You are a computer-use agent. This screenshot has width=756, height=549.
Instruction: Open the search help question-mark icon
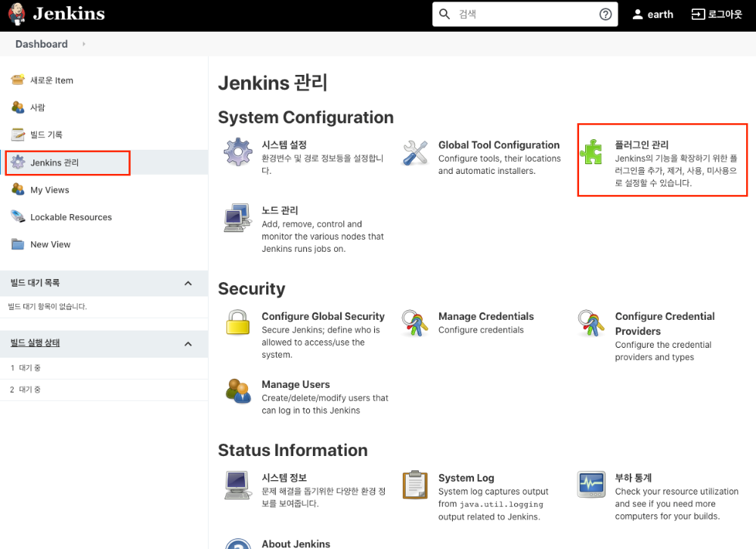[606, 14]
